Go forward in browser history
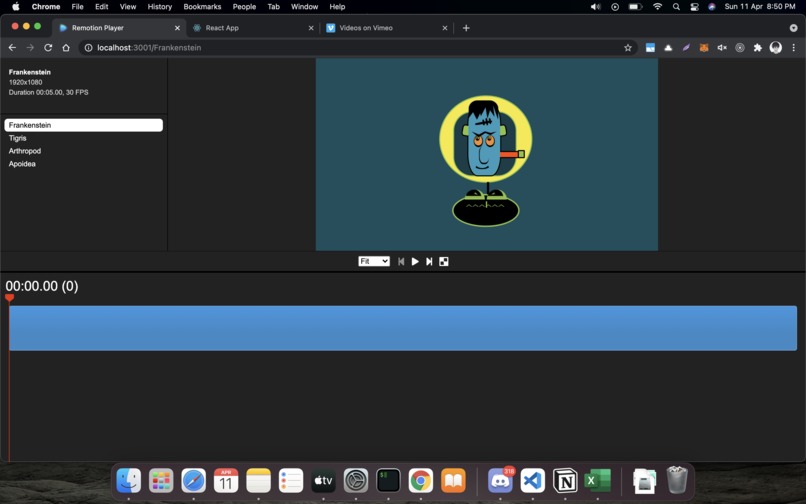 point(30,47)
